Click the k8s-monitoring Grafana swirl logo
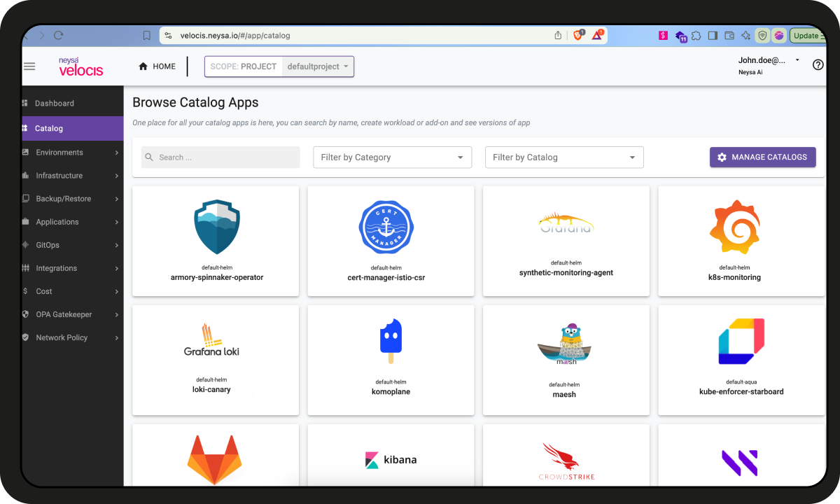Image resolution: width=840 pixels, height=504 pixels. (734, 227)
